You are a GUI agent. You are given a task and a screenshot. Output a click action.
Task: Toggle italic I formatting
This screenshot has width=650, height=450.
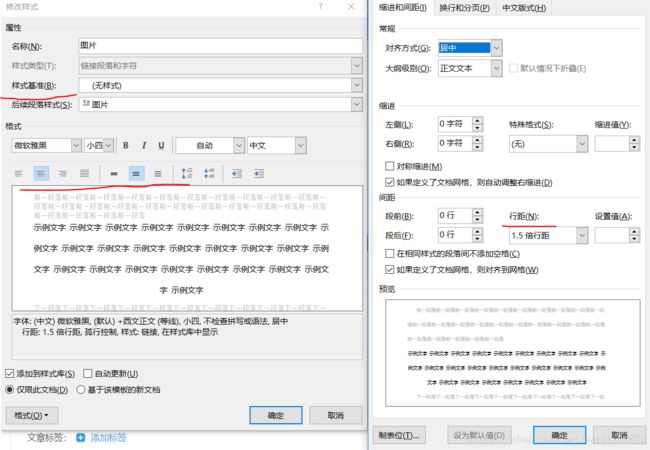click(144, 145)
